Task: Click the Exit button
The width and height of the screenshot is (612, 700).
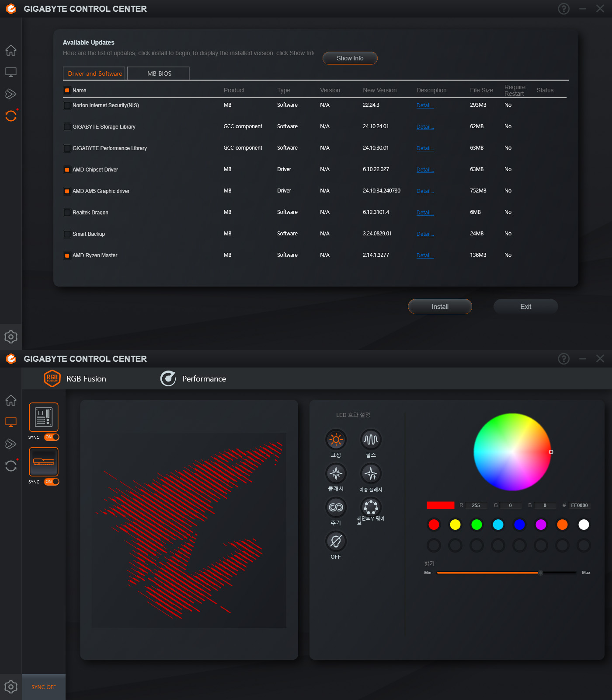Action: point(526,307)
